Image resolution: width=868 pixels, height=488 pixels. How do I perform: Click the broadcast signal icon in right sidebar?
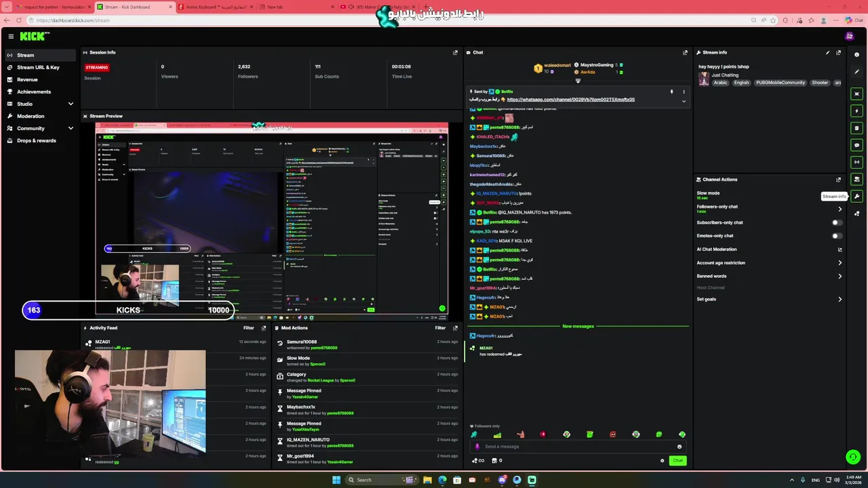click(857, 162)
